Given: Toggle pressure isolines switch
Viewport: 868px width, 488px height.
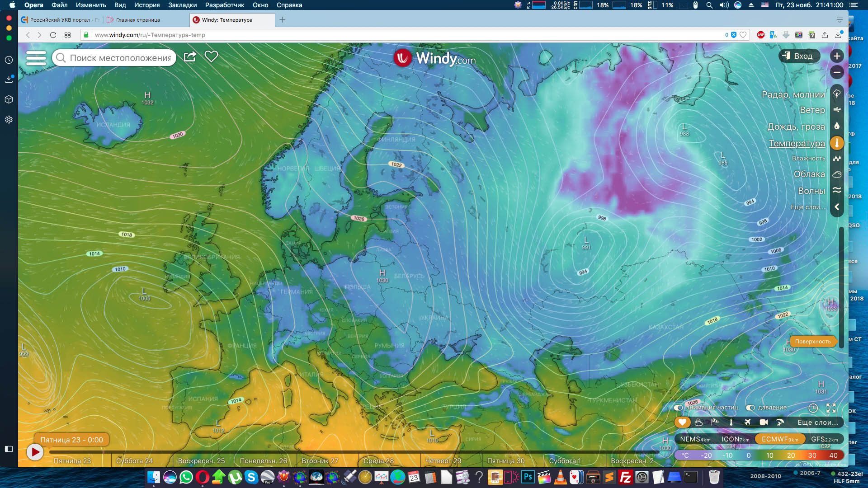Looking at the screenshot, I should click(x=750, y=408).
